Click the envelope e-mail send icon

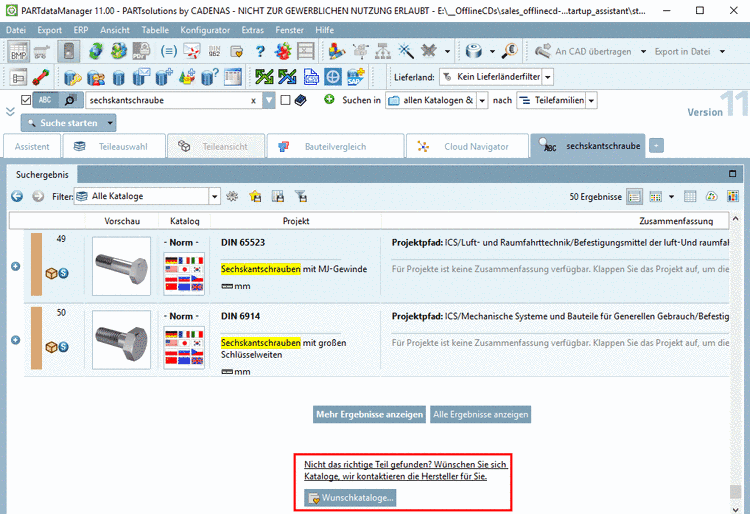pyautogui.click(x=192, y=51)
